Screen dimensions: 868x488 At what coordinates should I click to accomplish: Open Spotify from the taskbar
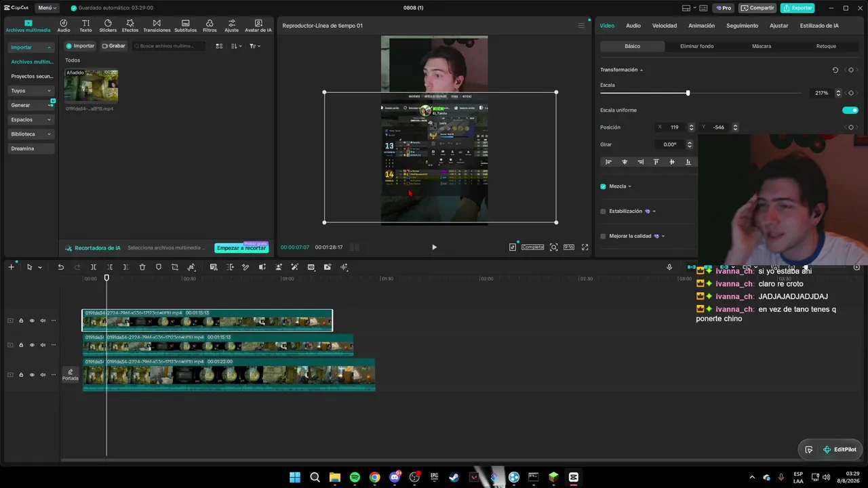(355, 477)
